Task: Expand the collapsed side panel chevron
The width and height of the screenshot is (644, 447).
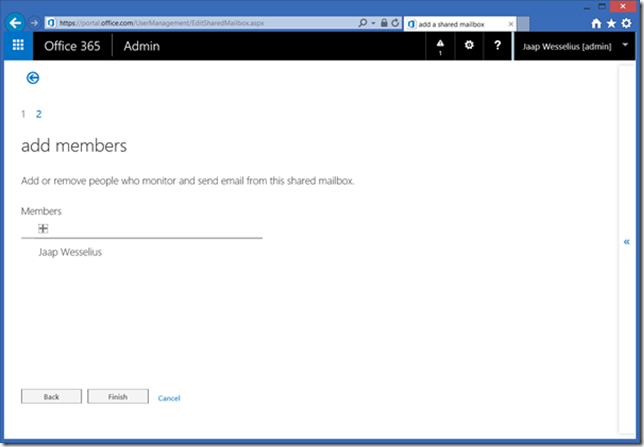Action: [626, 241]
